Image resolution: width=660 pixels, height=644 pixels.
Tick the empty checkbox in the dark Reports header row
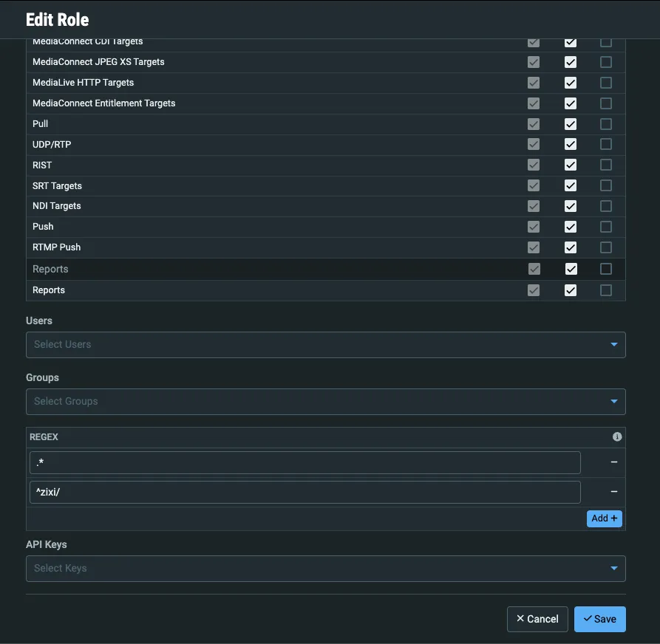[606, 269]
